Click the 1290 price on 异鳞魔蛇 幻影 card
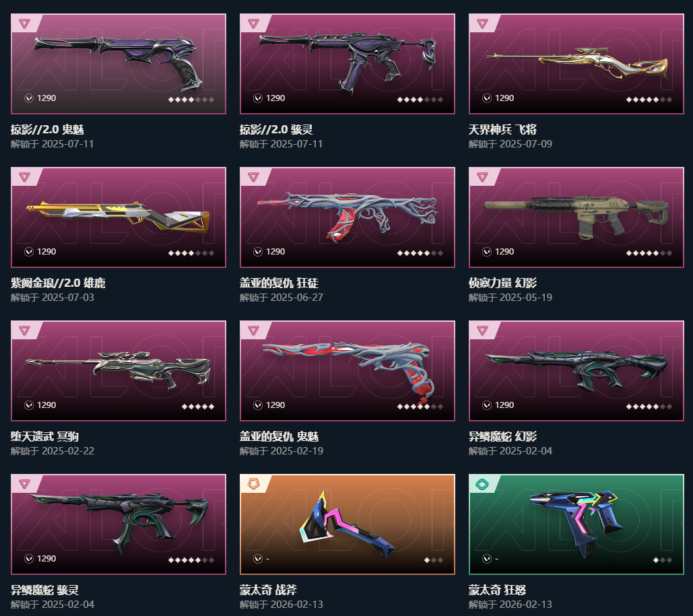 [504, 405]
